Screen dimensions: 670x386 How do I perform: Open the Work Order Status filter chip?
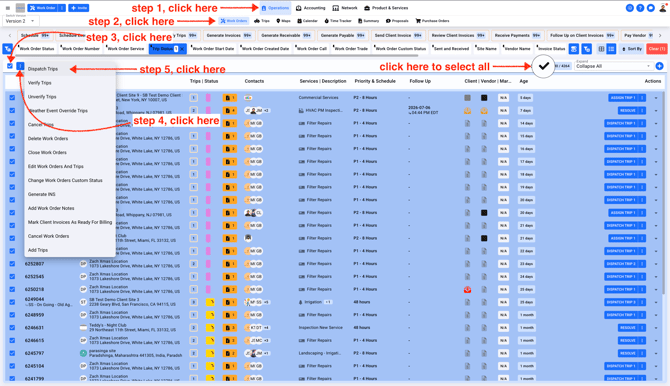(x=37, y=49)
